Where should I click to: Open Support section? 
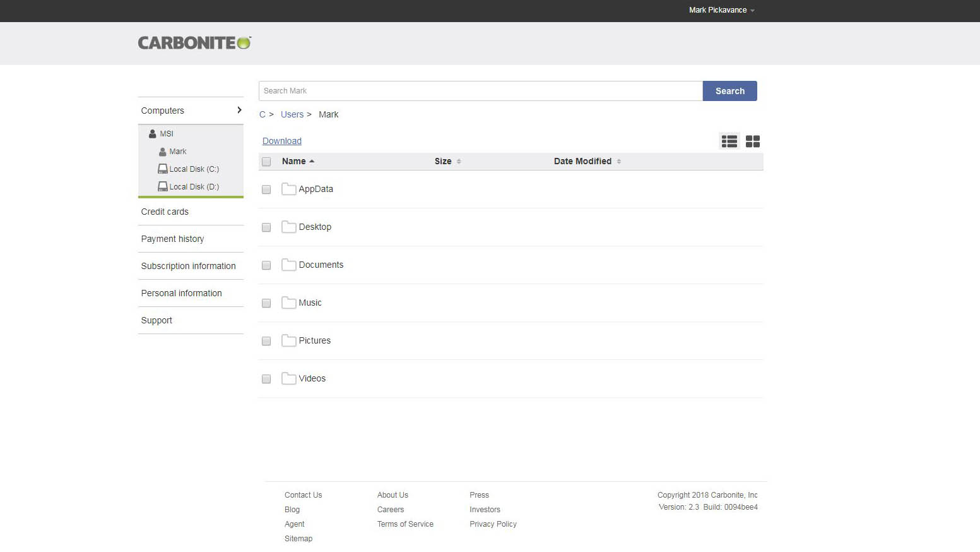click(156, 320)
